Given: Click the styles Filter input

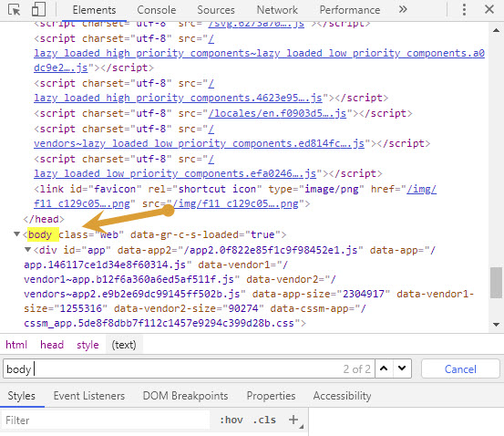Looking at the screenshot, I should [106, 420].
